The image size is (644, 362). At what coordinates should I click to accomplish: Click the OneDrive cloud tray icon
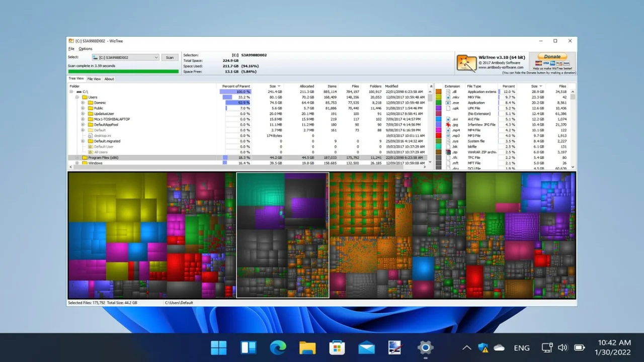[499, 347]
